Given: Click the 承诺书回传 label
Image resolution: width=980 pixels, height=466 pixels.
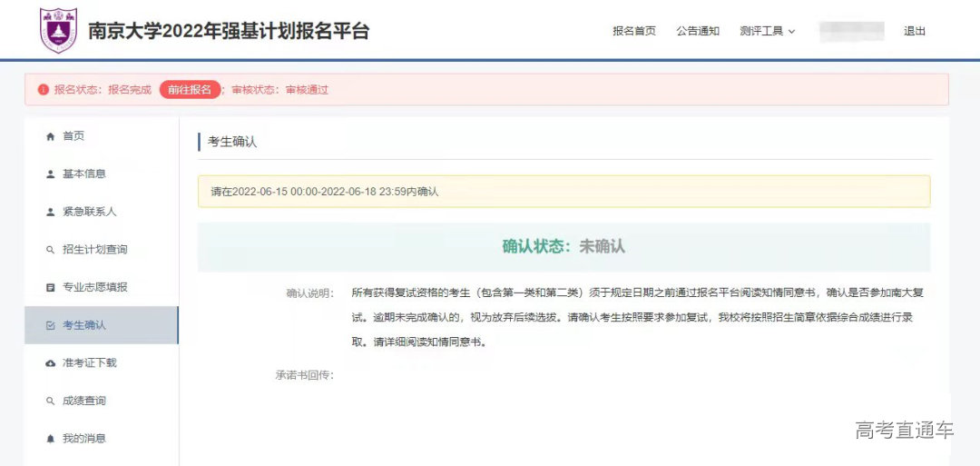Looking at the screenshot, I should pyautogui.click(x=305, y=375).
